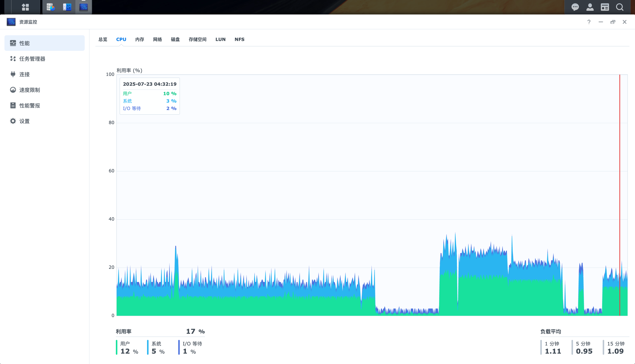Open the user account options icon

coord(590,7)
